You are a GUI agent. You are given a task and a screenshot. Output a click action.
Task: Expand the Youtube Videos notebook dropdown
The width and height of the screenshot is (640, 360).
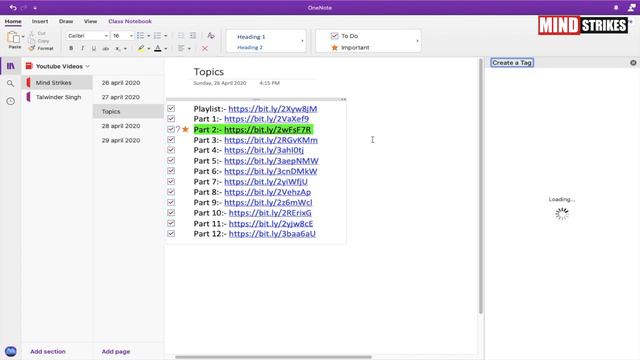pos(88,66)
